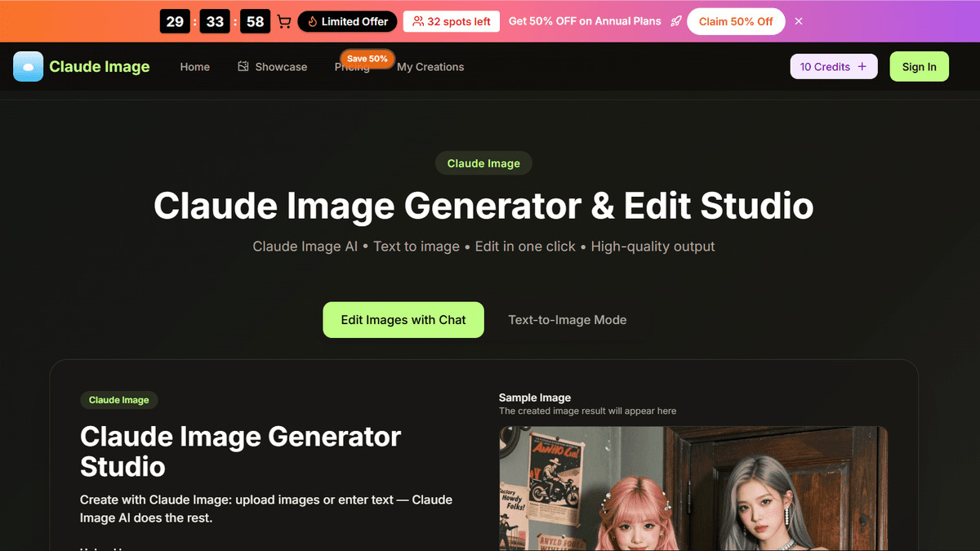Dismiss the promo banner with X
This screenshot has height=551, width=980.
click(799, 21)
